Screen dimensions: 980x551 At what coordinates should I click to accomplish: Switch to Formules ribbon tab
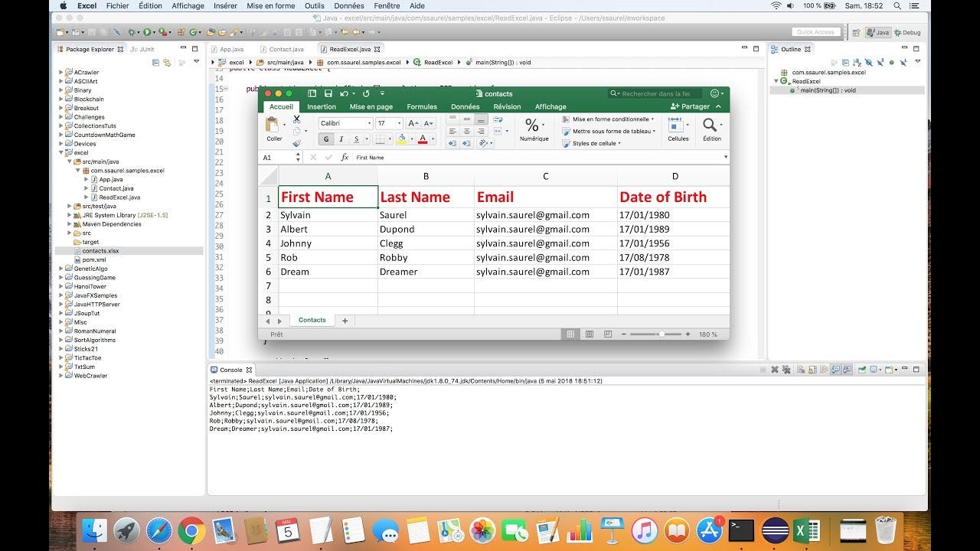(x=422, y=107)
